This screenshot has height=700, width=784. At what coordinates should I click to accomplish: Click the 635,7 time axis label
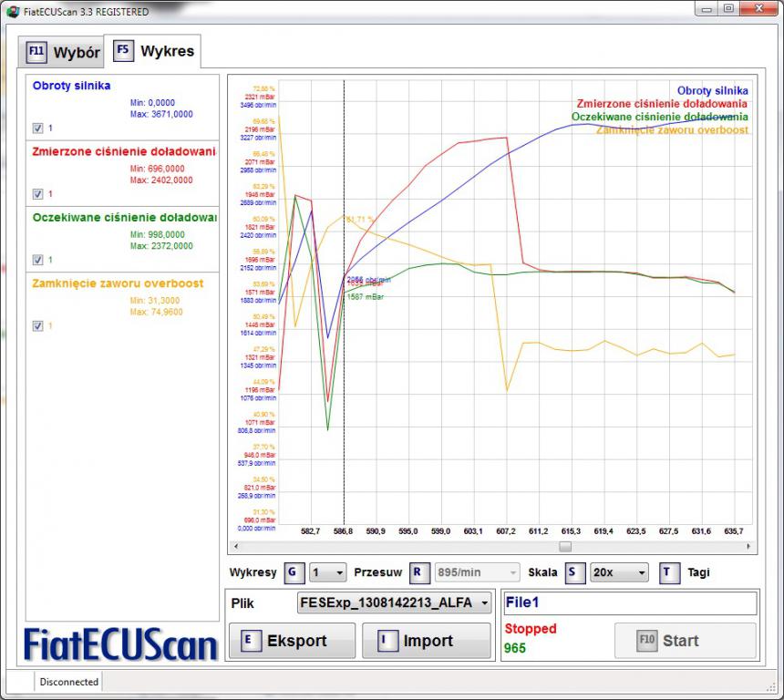(734, 531)
